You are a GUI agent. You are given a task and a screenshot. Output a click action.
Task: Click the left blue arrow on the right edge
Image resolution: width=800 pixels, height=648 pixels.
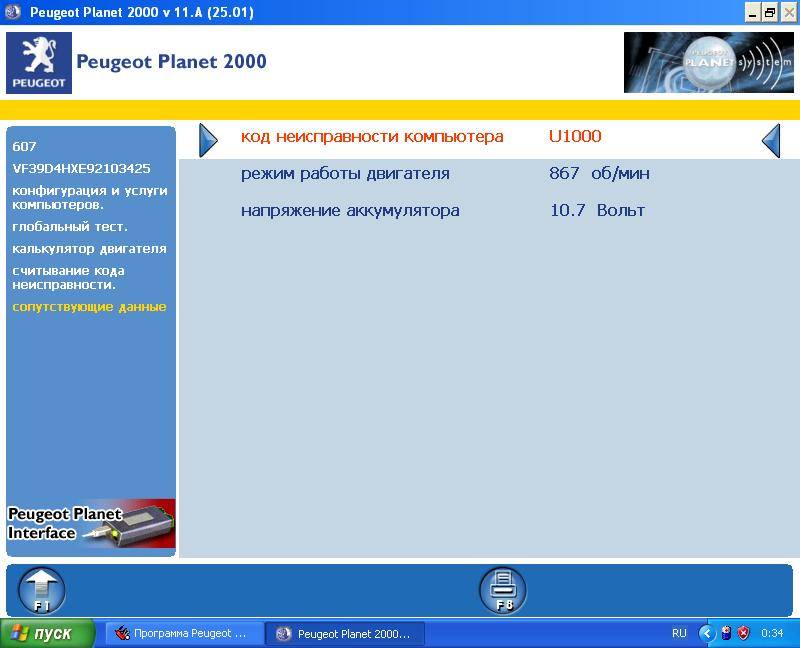pyautogui.click(x=770, y=141)
